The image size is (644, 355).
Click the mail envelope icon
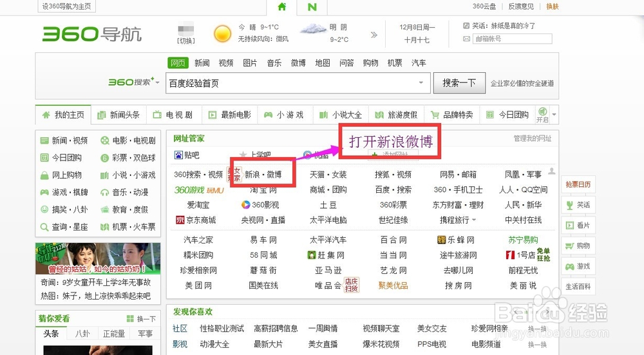[x=466, y=39]
